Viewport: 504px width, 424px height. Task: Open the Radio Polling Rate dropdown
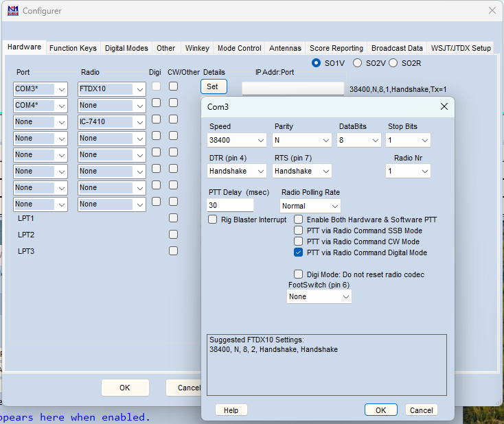click(x=310, y=206)
